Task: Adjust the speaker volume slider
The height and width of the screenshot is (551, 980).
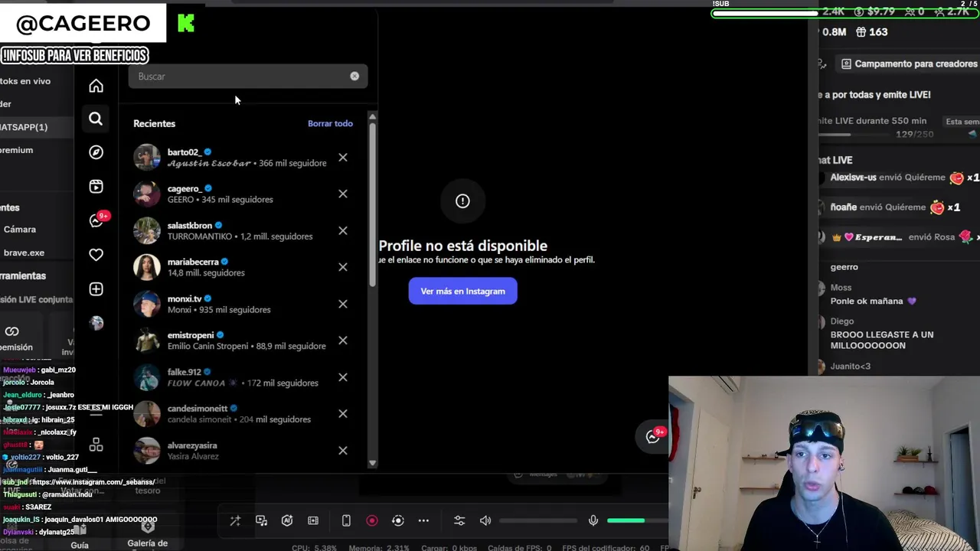Action: 537,521
